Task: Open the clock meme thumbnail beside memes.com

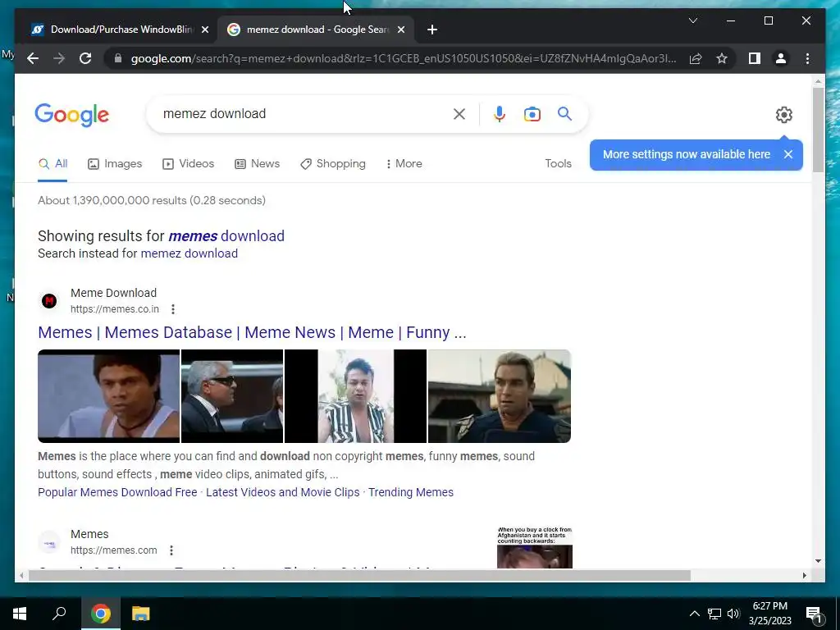Action: [535, 547]
